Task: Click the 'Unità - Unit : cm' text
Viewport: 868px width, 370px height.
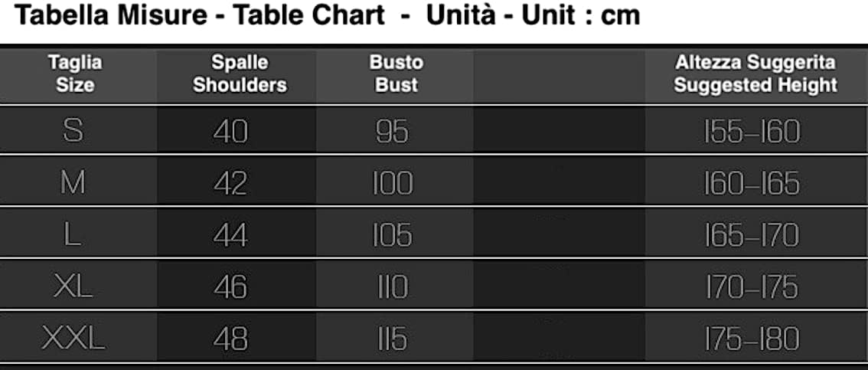Action: coord(533,17)
